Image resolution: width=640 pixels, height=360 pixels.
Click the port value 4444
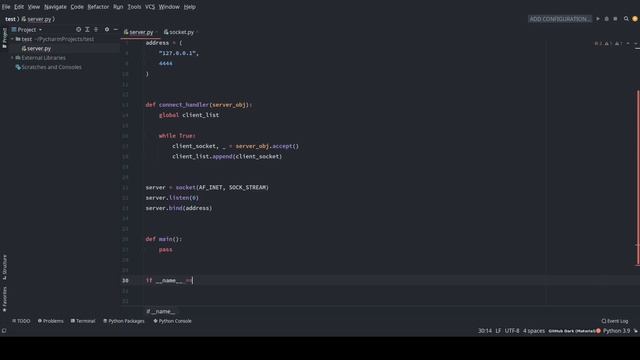coord(165,64)
